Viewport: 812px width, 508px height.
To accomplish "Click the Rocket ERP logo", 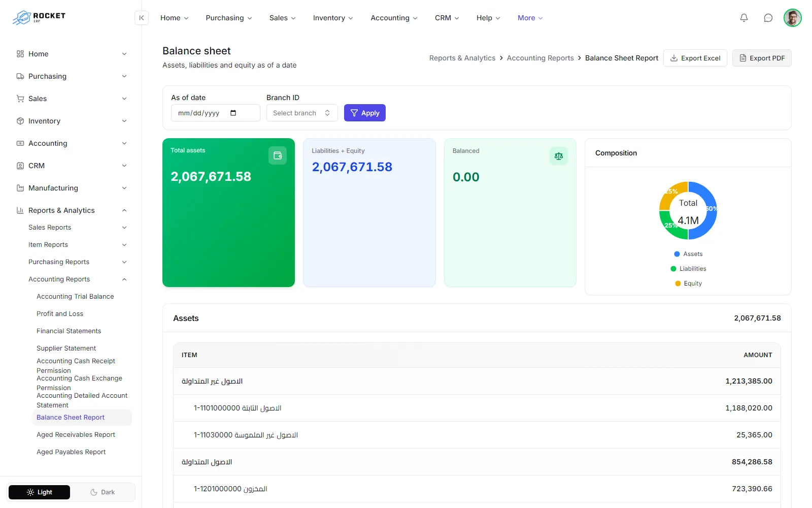I will [x=39, y=18].
